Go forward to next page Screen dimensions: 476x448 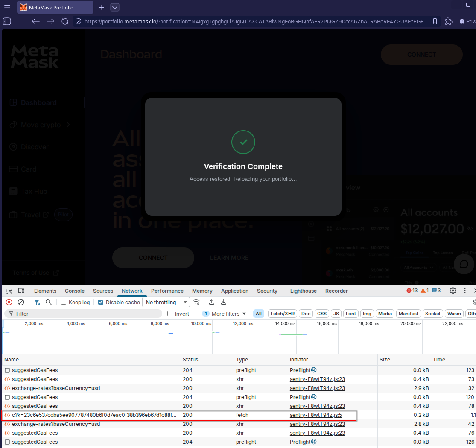click(50, 21)
